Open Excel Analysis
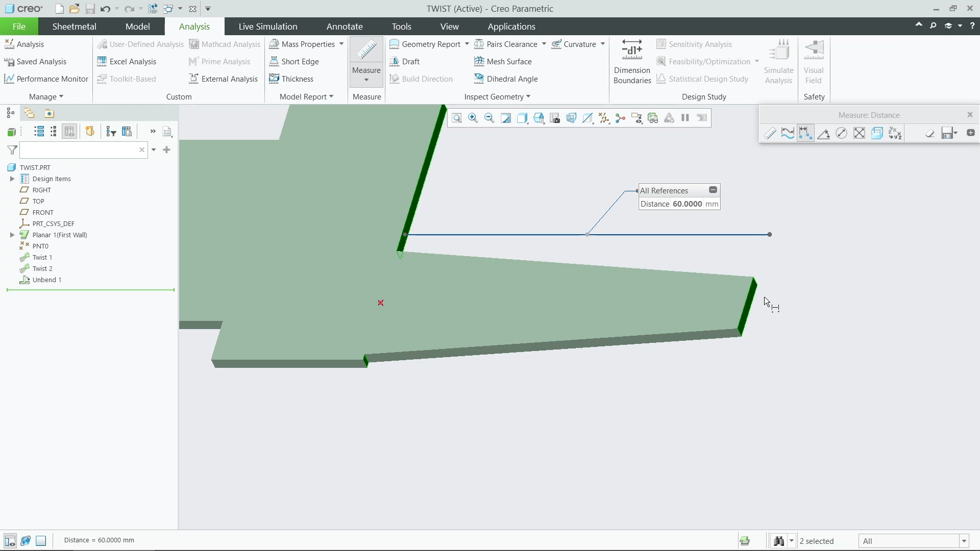The width and height of the screenshot is (980, 551). click(x=127, y=62)
